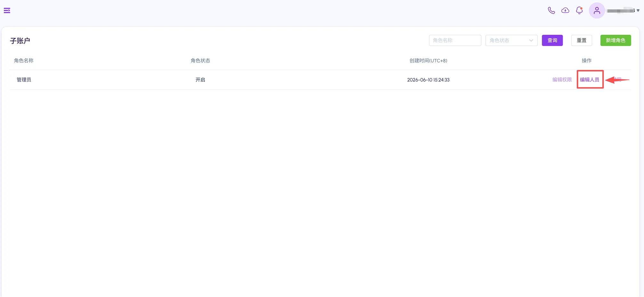Open the 角色状态 filter dropdown

511,40
